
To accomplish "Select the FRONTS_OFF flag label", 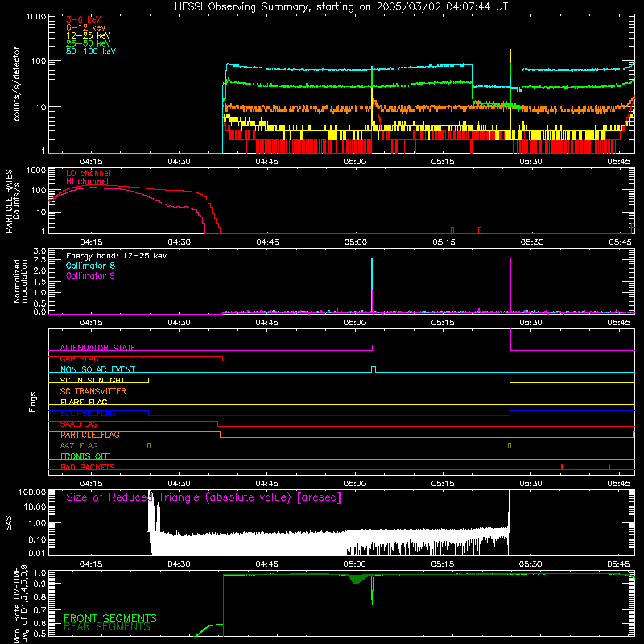I will click(x=85, y=456).
